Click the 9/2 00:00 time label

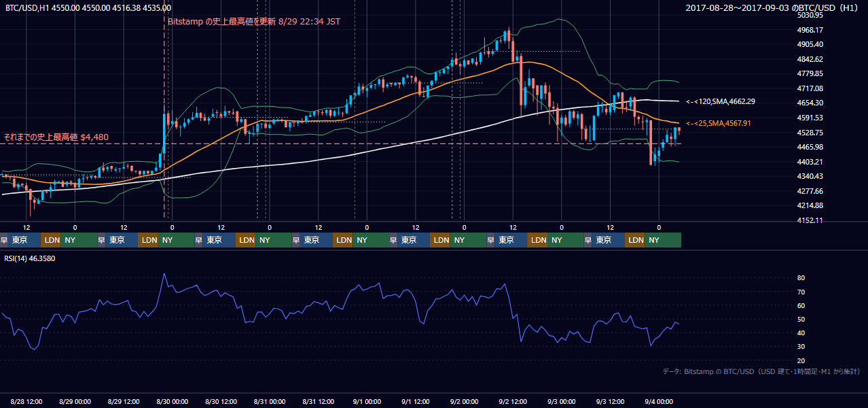pos(465,401)
